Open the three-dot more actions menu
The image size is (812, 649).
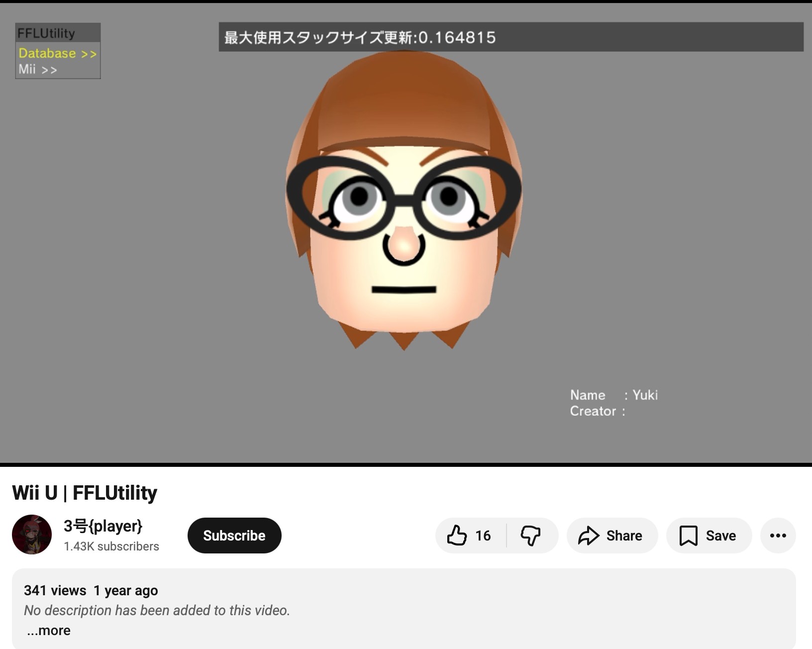(778, 536)
